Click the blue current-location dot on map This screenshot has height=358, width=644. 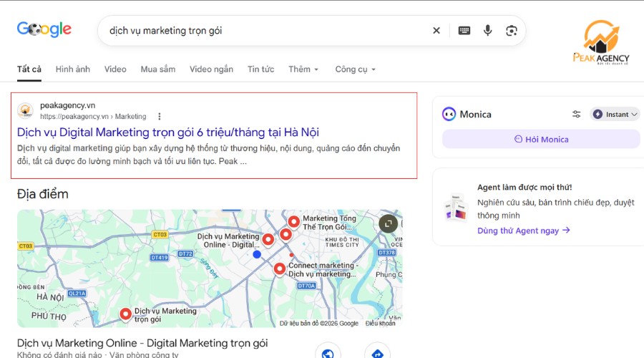click(257, 254)
